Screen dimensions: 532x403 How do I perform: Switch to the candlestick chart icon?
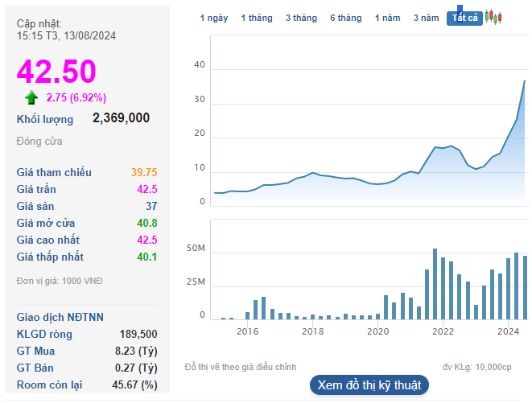pos(493,18)
